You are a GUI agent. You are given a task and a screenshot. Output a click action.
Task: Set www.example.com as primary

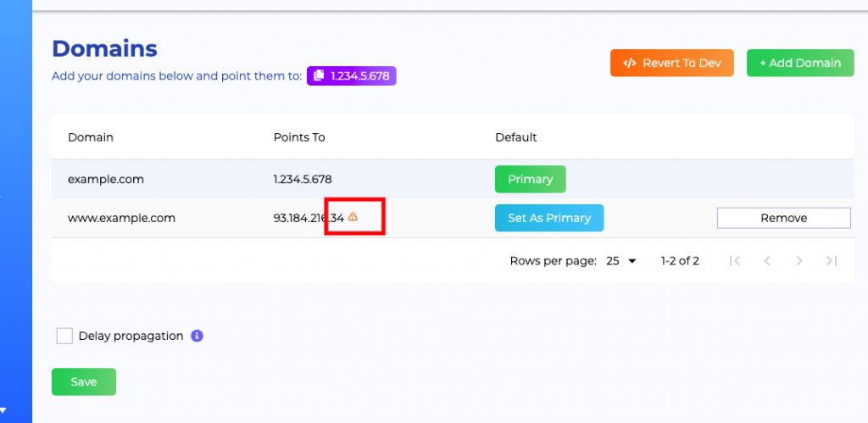(548, 218)
